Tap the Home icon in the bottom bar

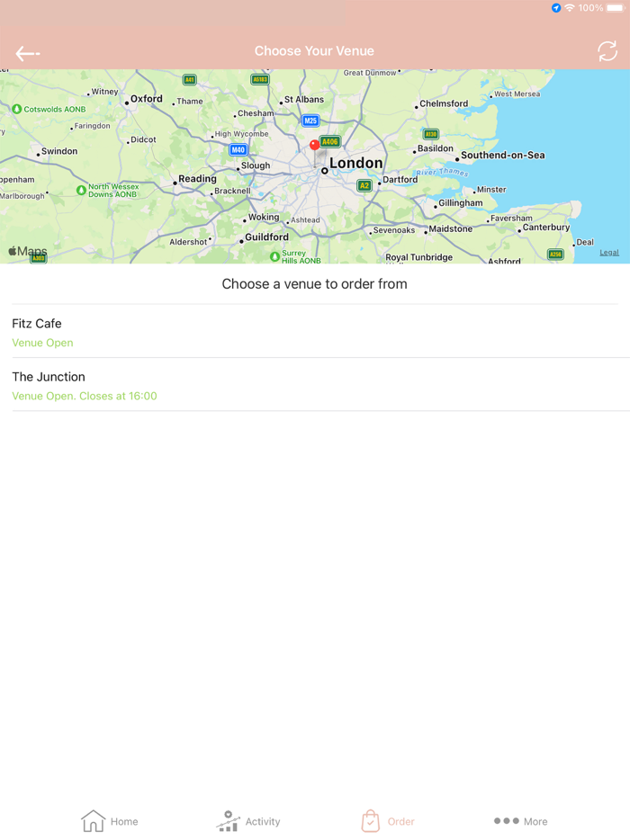click(94, 820)
